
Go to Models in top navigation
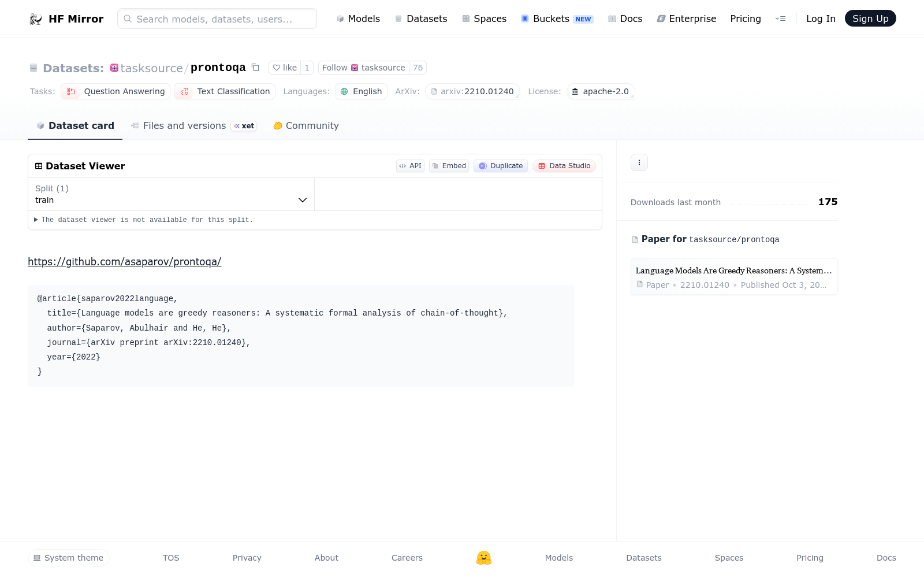(358, 19)
